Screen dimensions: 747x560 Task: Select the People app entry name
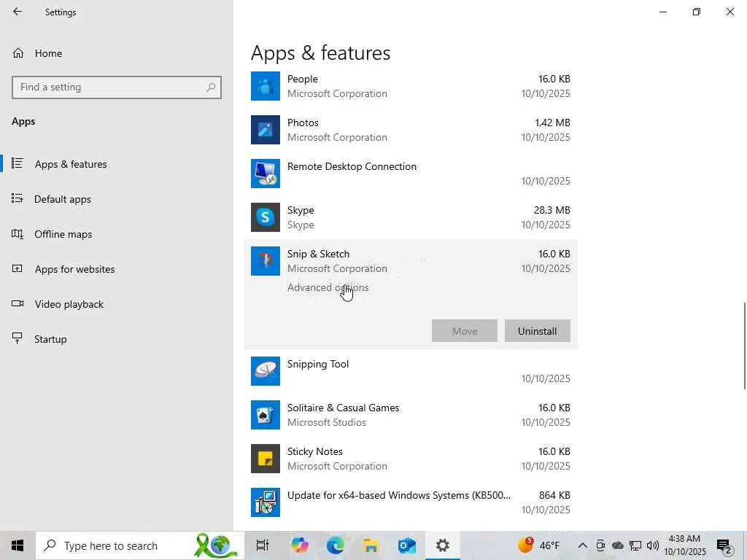pos(302,79)
